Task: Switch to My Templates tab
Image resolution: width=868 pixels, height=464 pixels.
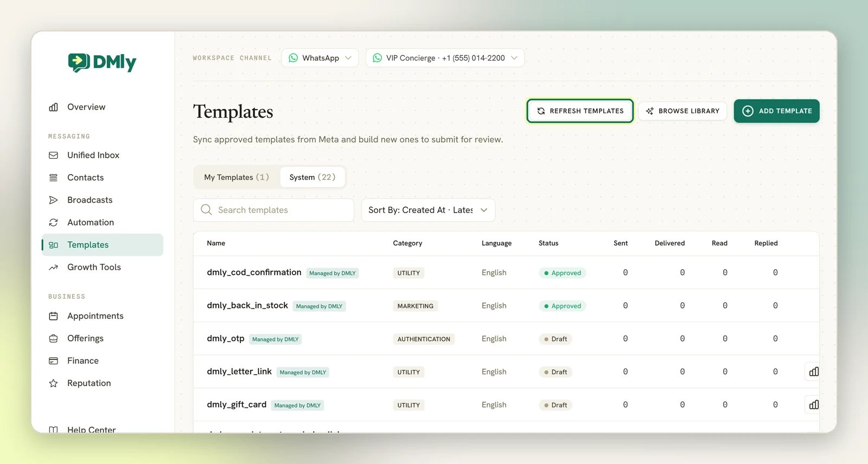Action: click(237, 177)
